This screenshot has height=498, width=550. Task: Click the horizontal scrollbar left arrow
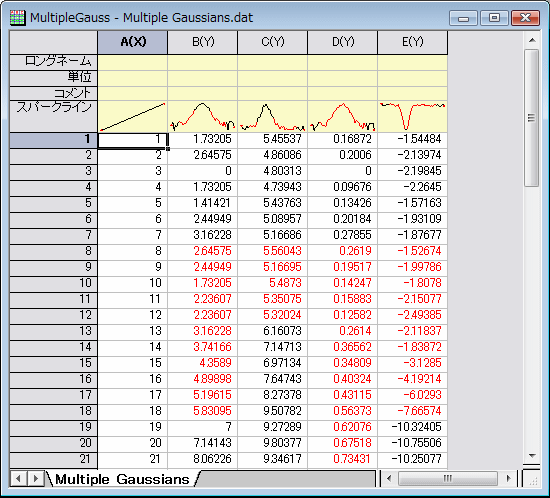click(x=389, y=478)
